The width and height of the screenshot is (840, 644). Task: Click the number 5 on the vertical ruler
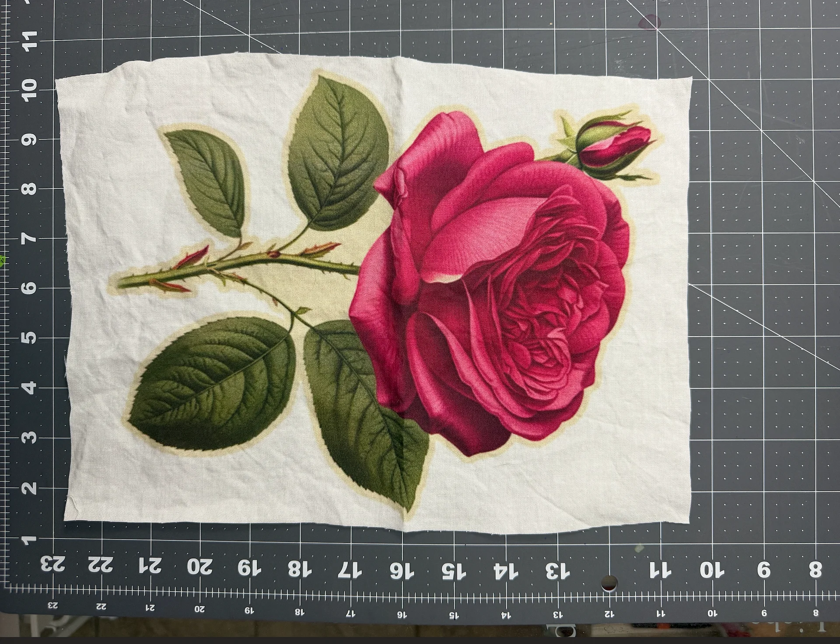(x=30, y=337)
